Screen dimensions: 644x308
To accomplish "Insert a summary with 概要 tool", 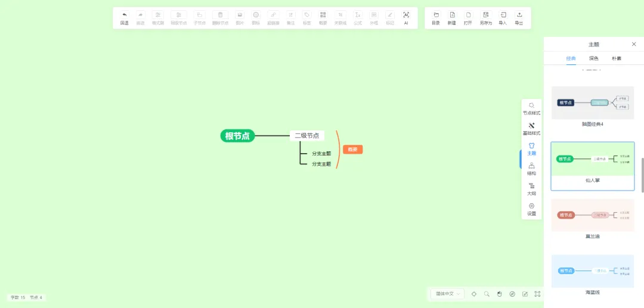I will (x=323, y=15).
